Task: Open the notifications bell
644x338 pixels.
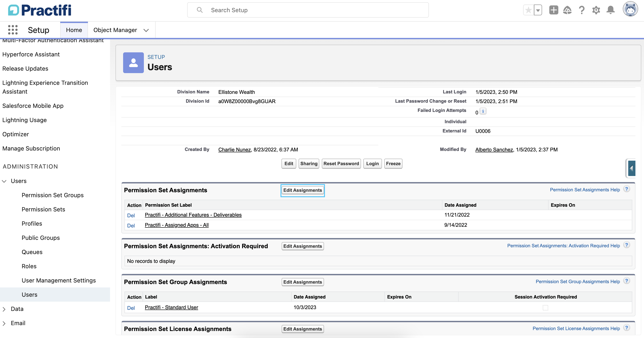Action: click(x=610, y=10)
